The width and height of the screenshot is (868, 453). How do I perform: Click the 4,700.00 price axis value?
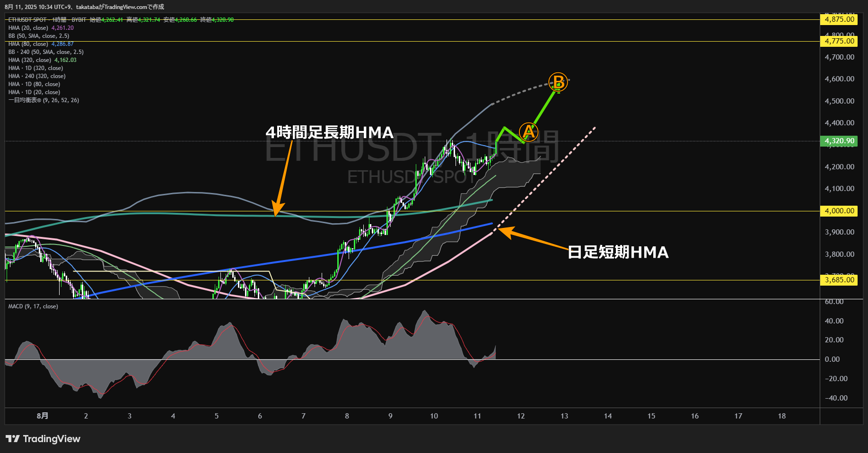pyautogui.click(x=840, y=57)
